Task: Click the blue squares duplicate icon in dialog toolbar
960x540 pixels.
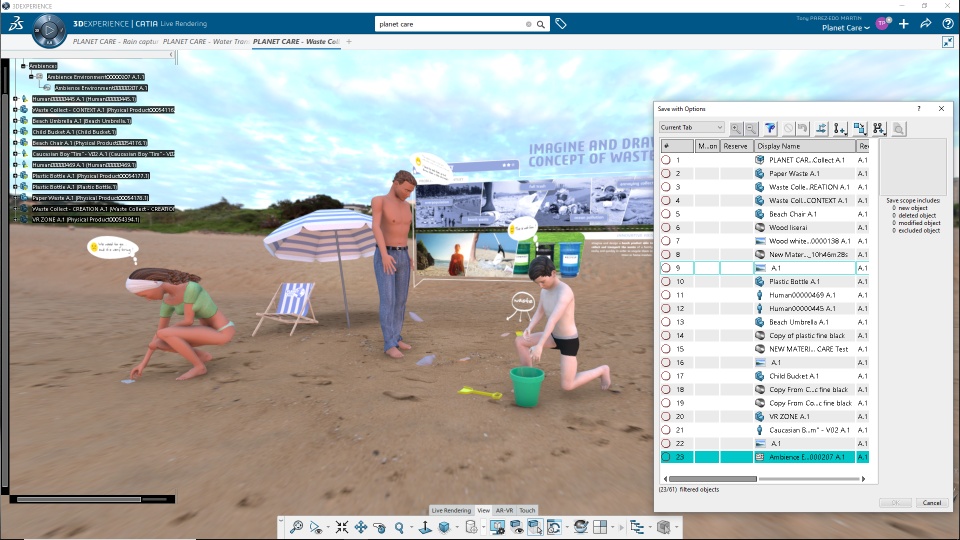Action: click(860, 128)
